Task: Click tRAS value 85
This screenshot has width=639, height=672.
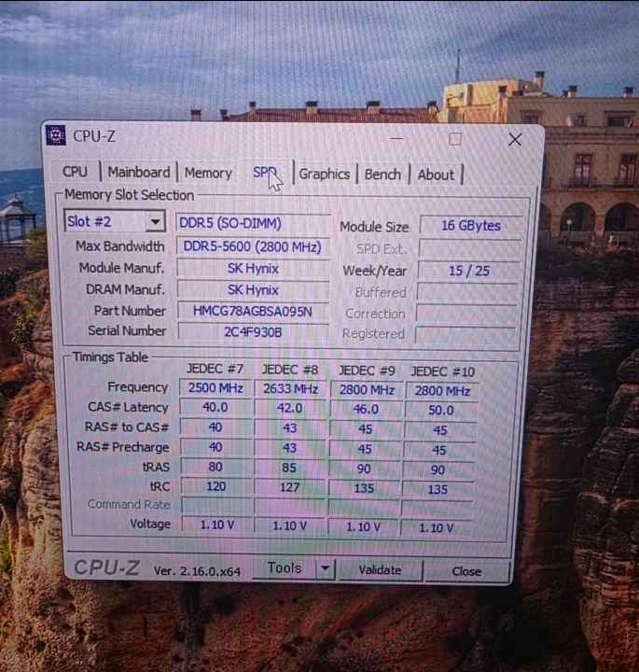Action: click(289, 468)
